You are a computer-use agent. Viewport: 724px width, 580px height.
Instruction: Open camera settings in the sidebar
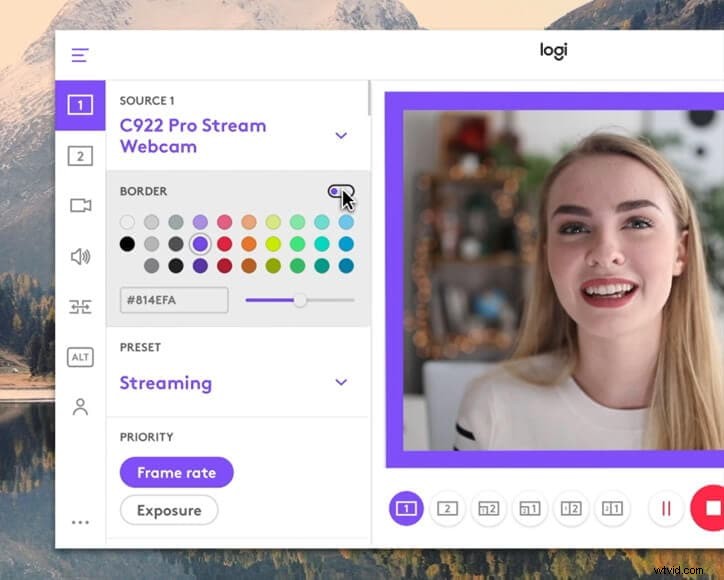point(80,206)
